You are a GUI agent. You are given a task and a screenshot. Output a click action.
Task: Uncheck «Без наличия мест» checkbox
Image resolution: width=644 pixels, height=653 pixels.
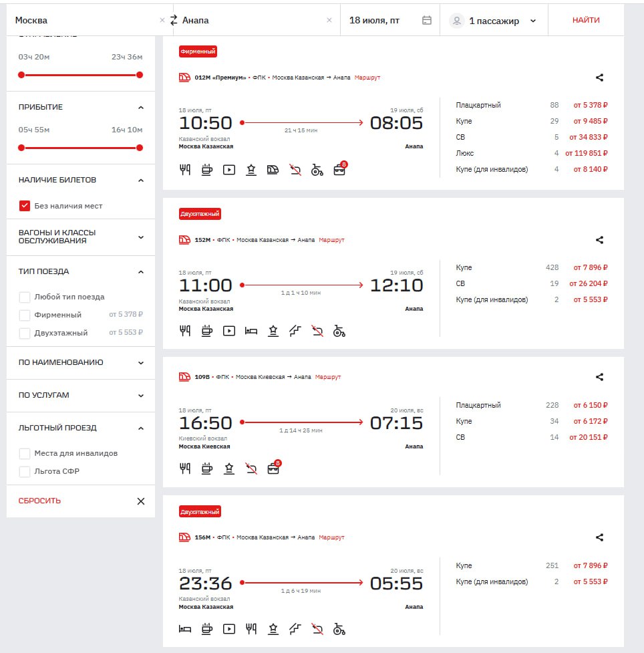pyautogui.click(x=25, y=206)
